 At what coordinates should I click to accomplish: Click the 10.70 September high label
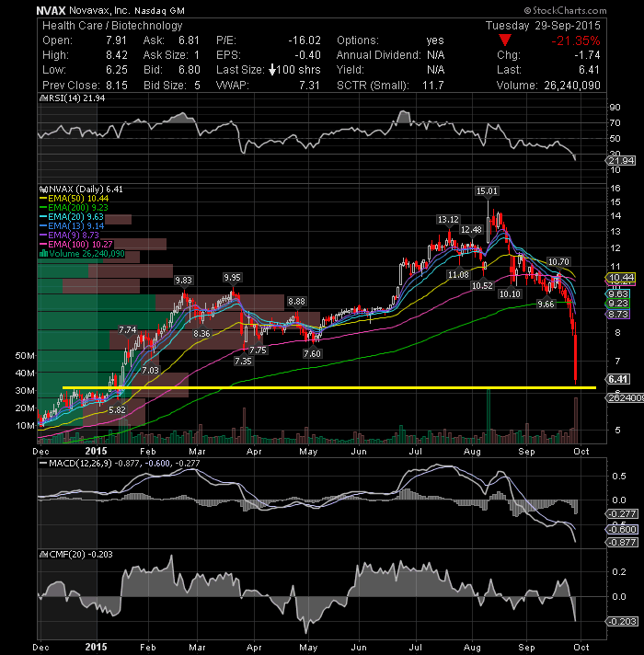tap(558, 262)
